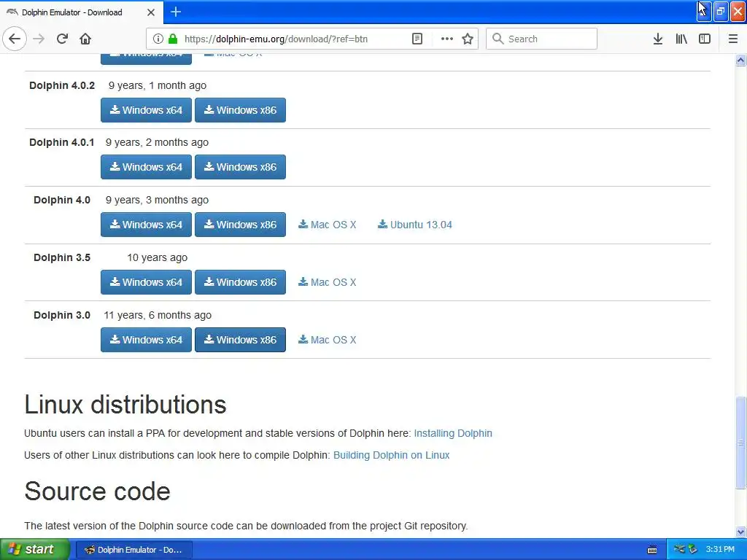The height and width of the screenshot is (560, 747).
Task: Click the Dolphin 4.0.2 version label
Action: pyautogui.click(x=62, y=86)
